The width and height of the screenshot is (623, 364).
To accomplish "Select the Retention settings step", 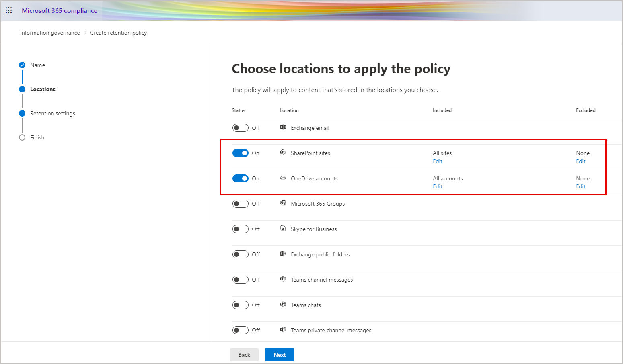I will 52,113.
